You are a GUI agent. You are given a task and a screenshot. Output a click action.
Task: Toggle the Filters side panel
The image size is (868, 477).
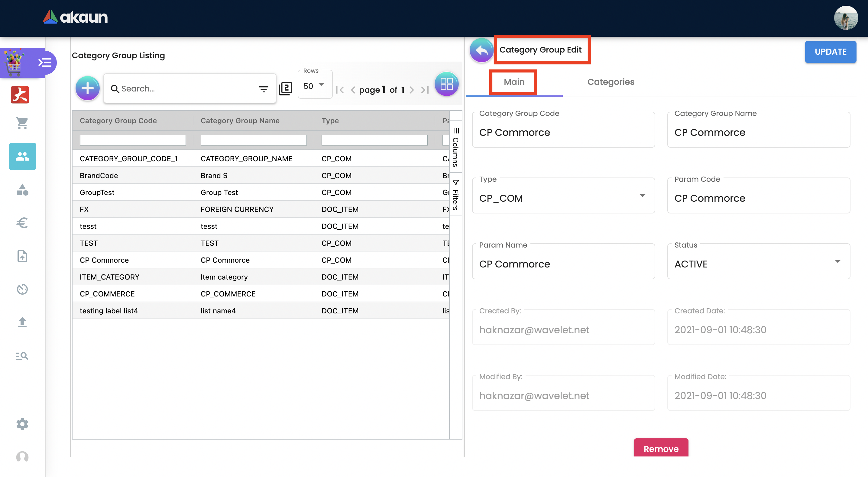pyautogui.click(x=455, y=195)
